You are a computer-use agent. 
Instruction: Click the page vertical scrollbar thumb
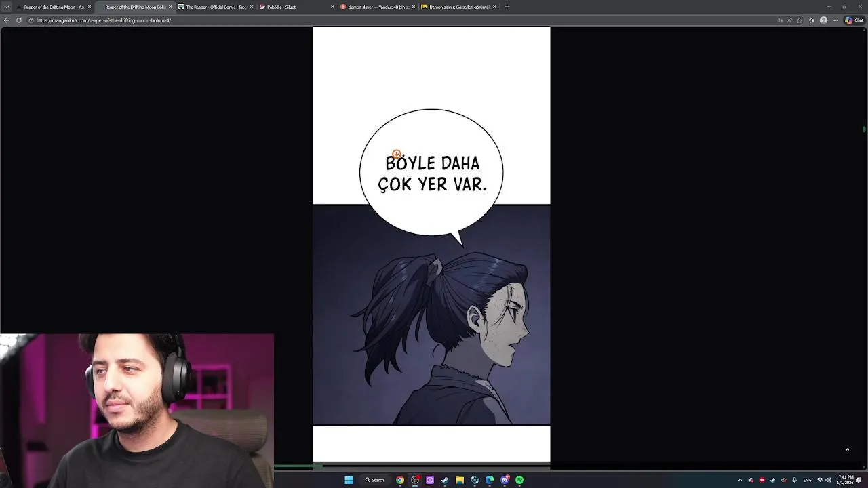(864, 129)
